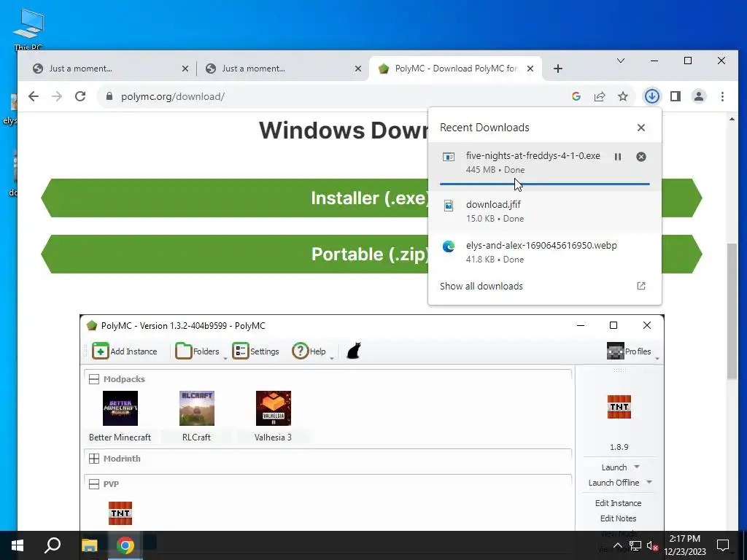Open a new Chrome tab
This screenshot has width=747, height=560.
(x=558, y=69)
